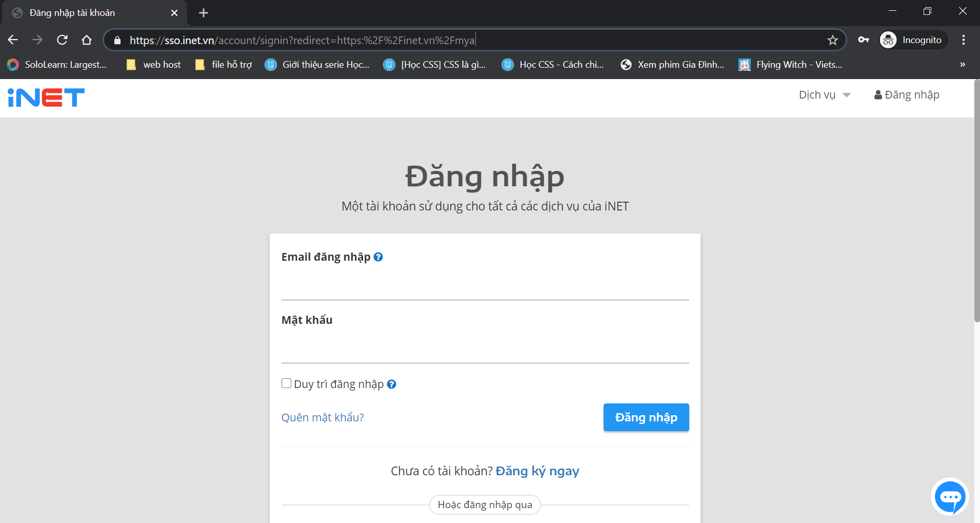Click the home icon
This screenshot has width=980, height=523.
(x=86, y=40)
